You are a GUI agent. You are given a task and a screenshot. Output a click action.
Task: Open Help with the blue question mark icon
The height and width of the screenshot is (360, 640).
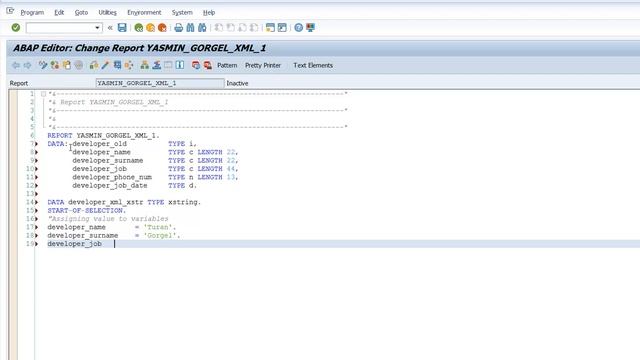coord(298,27)
